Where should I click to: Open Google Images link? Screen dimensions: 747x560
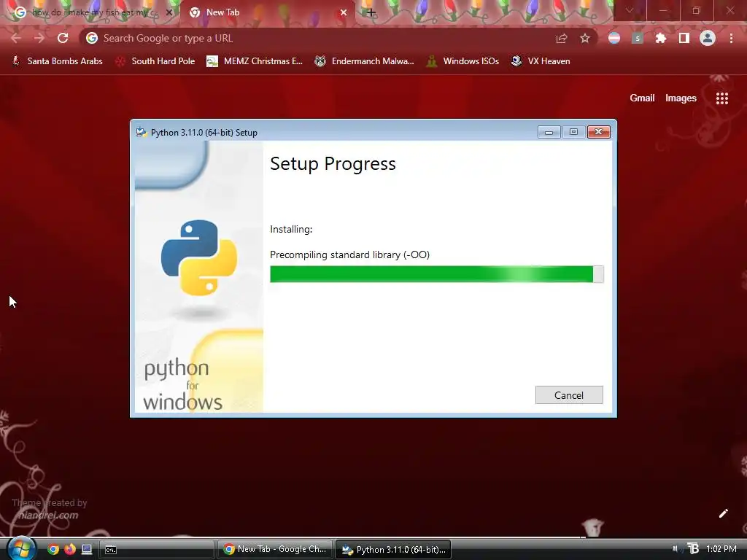[x=681, y=98]
